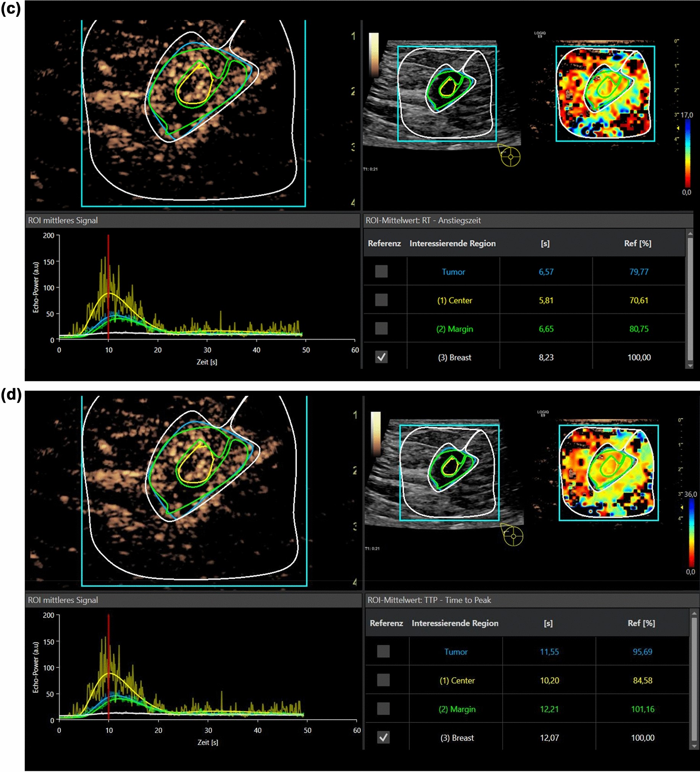This screenshot has width=700, height=772.
Task: Click the probe orientation marker in the TTP panel
Action: click(x=513, y=536)
